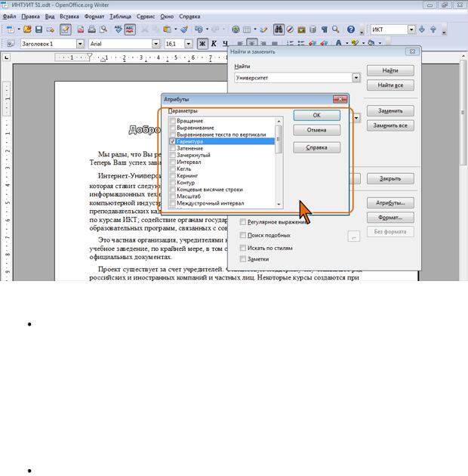Uncheck the Гарнитура attribute

pyautogui.click(x=173, y=141)
